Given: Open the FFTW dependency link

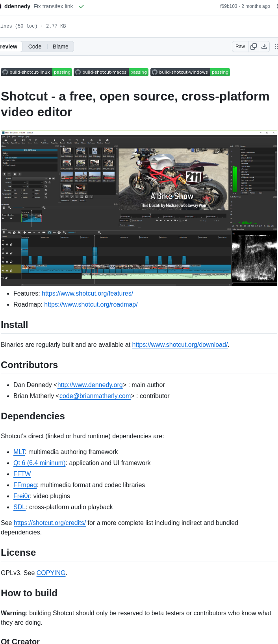Looking at the screenshot, I should coord(22,474).
